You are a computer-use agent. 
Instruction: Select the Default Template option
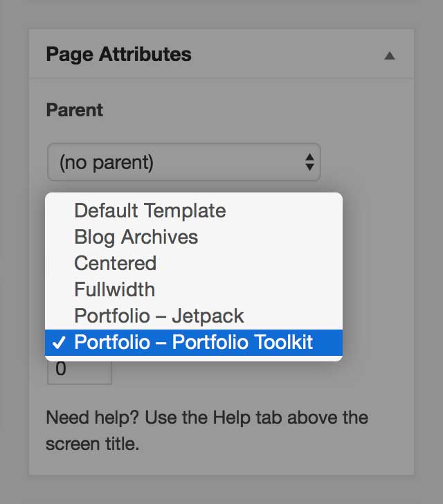(194, 211)
